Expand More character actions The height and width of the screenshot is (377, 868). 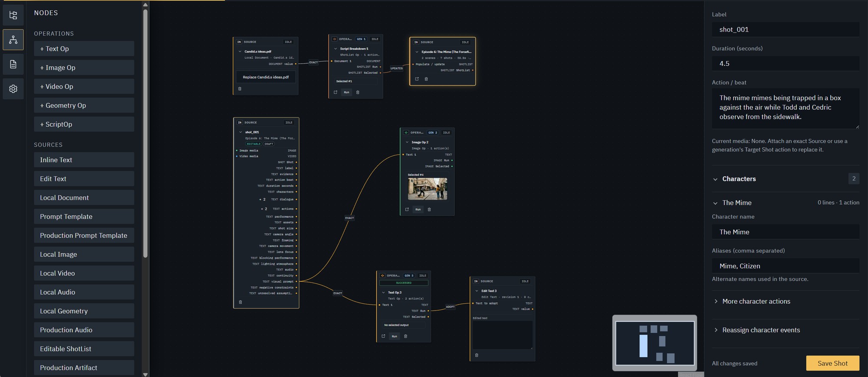tap(786, 301)
